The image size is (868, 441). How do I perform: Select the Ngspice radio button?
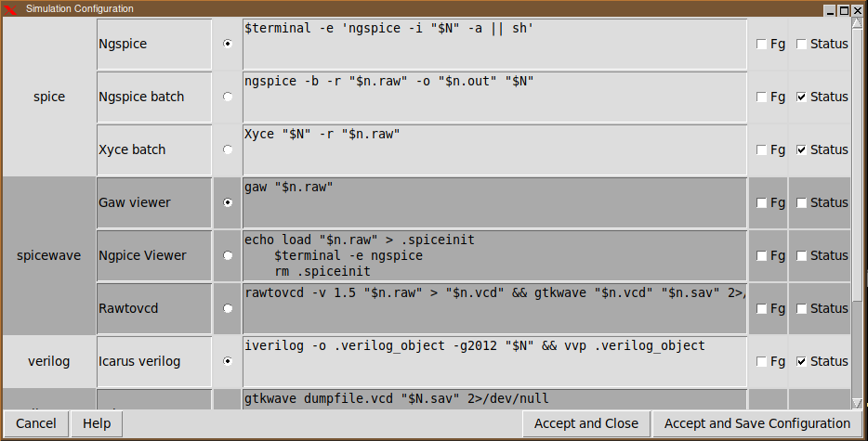pyautogui.click(x=228, y=44)
